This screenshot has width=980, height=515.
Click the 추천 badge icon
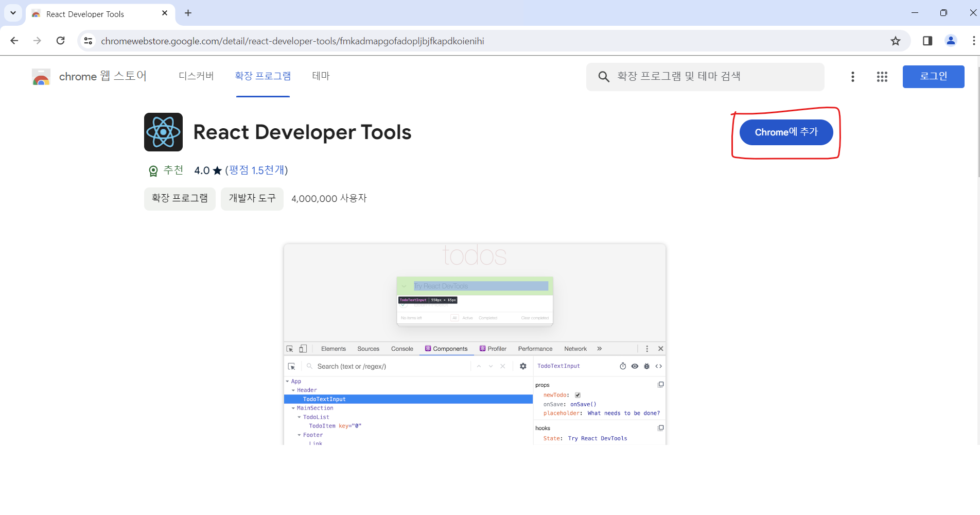[x=153, y=171]
